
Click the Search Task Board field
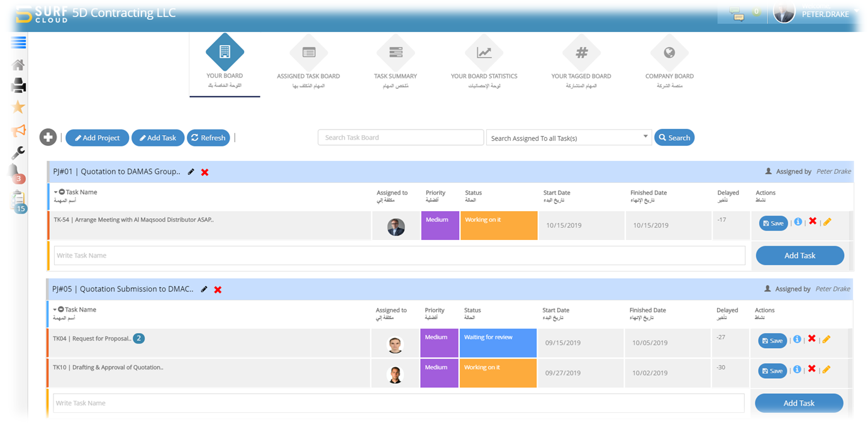(x=401, y=138)
